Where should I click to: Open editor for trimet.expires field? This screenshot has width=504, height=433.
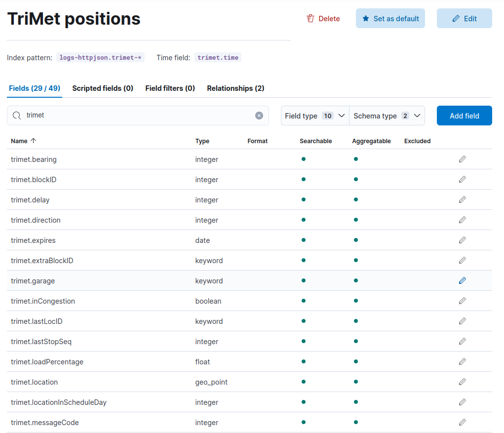(462, 240)
